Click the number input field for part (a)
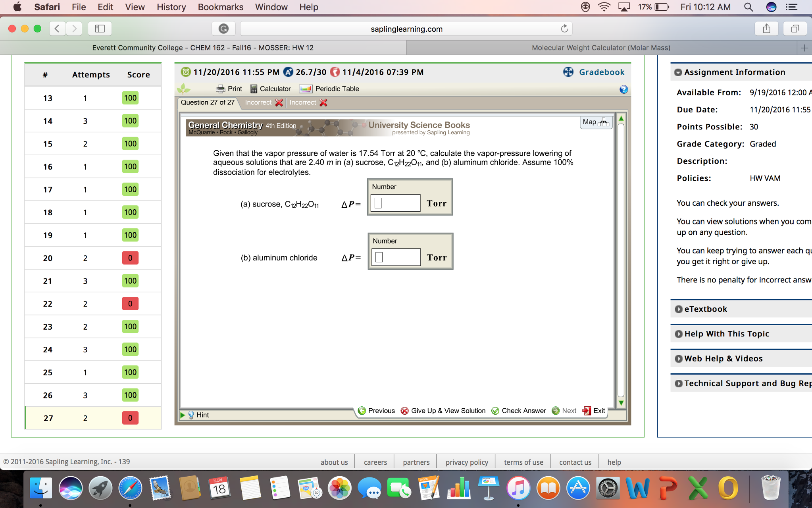Image resolution: width=812 pixels, height=508 pixels. [x=396, y=203]
